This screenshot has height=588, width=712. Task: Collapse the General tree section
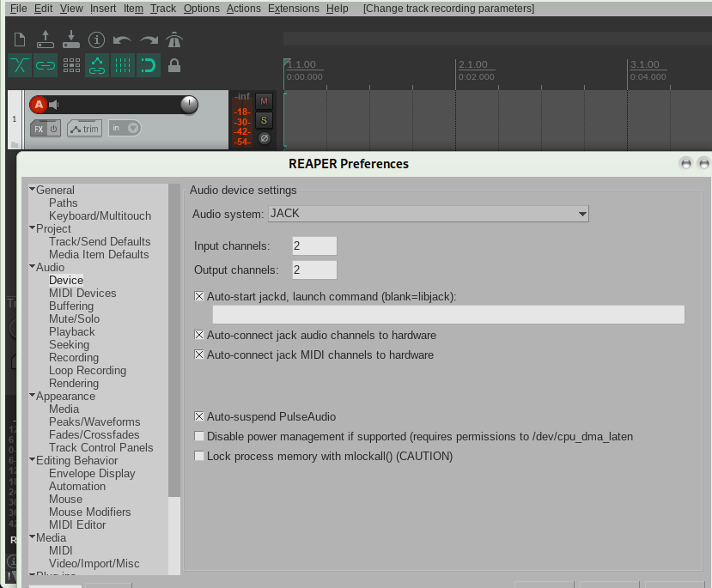(33, 189)
